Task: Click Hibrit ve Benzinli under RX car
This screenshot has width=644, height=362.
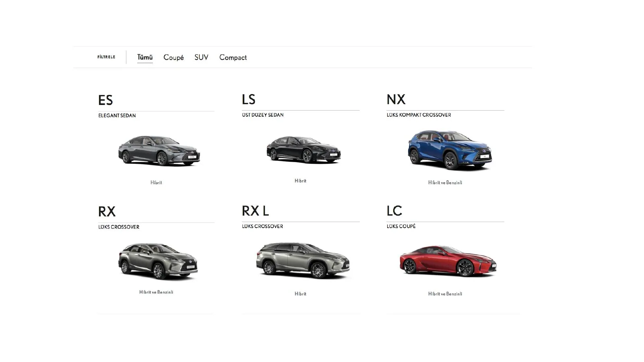Action: click(156, 292)
